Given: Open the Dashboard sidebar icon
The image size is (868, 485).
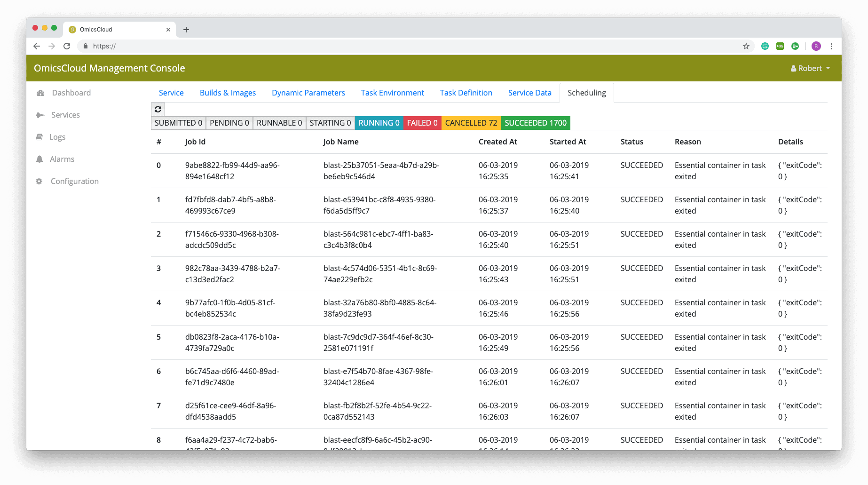Looking at the screenshot, I should [40, 93].
